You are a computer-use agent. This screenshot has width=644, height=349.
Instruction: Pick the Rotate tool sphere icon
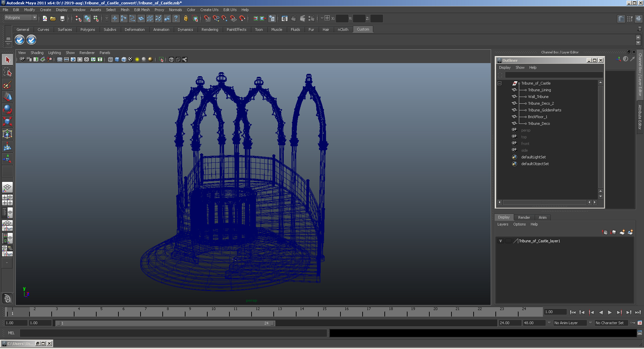point(7,109)
